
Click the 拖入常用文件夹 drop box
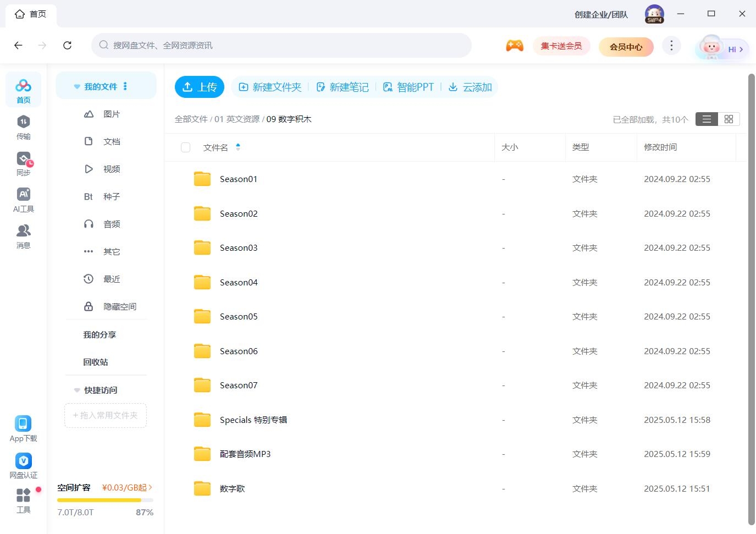pyautogui.click(x=106, y=415)
